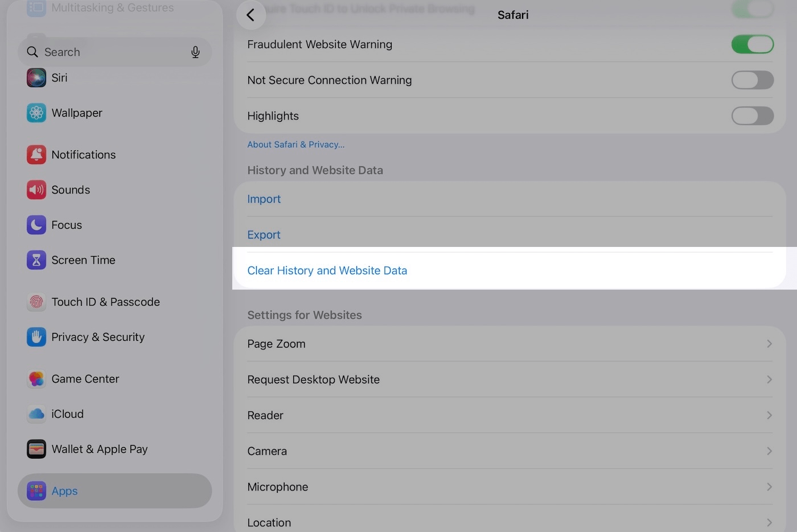This screenshot has height=532, width=797.
Task: Select the Wallet & Apple Pay label
Action: coord(100,449)
